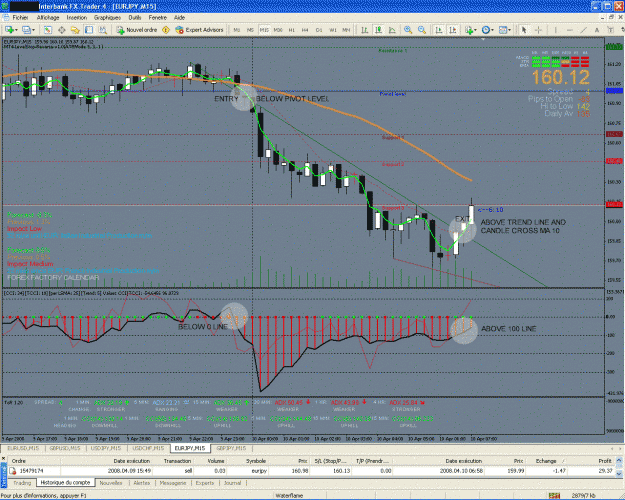This screenshot has height=500, width=625.
Task: Toggle the Terminal window icon
Action: tap(89, 30)
